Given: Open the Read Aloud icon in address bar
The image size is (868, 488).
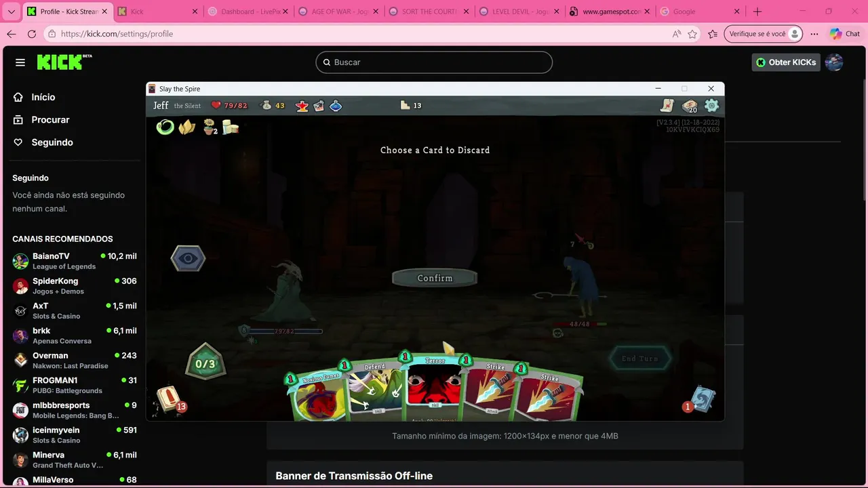Looking at the screenshot, I should [676, 34].
